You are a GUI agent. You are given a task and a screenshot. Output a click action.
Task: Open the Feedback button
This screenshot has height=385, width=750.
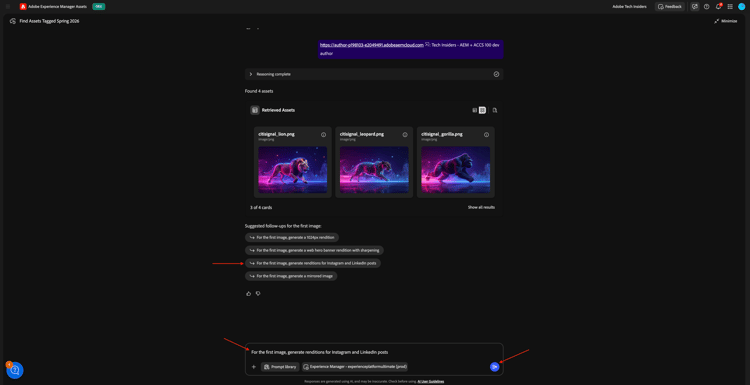tap(670, 7)
